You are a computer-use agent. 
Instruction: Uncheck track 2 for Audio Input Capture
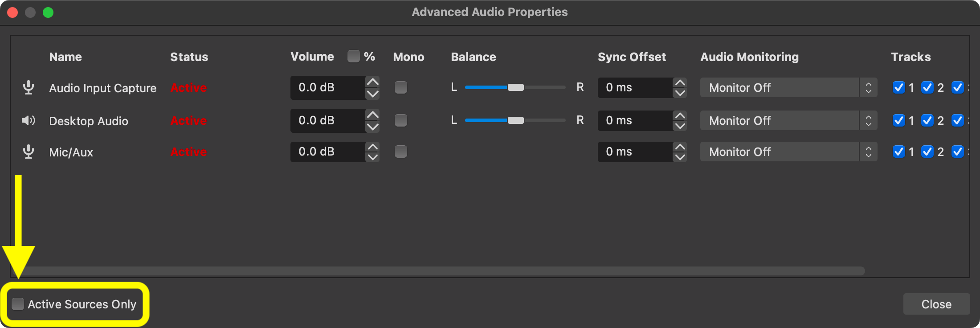coord(927,87)
